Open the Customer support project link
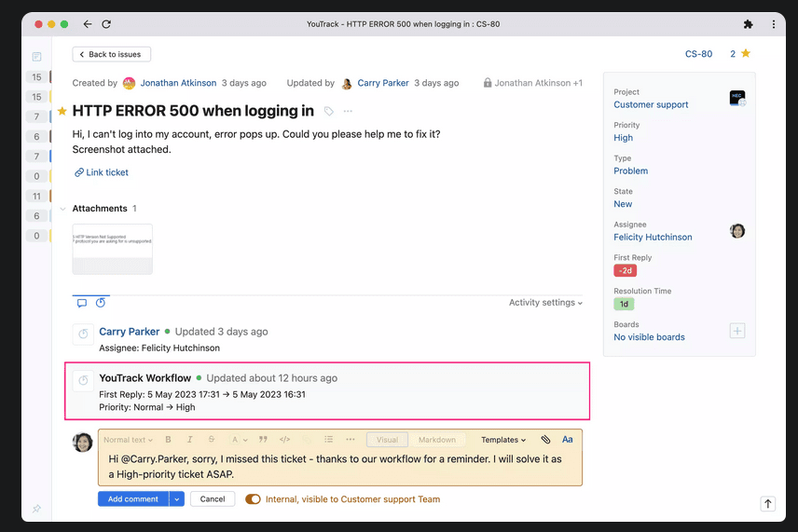Screen dimensions: 798x532 [x=651, y=104]
